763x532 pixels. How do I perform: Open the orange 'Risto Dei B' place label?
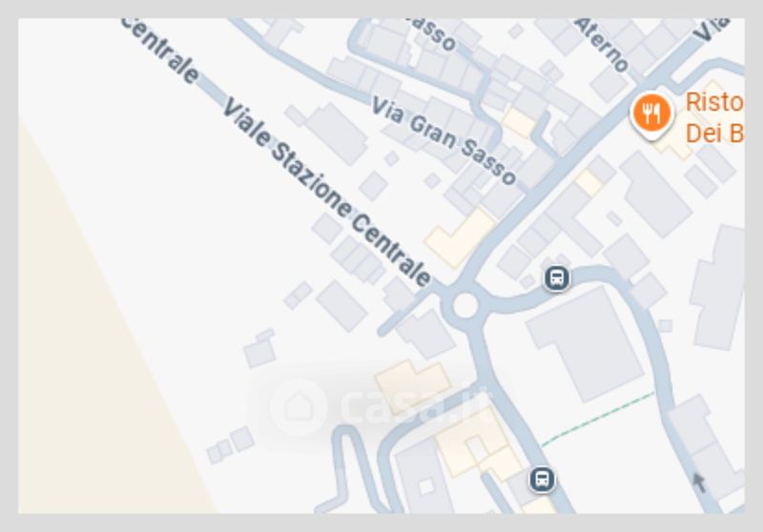point(714,117)
